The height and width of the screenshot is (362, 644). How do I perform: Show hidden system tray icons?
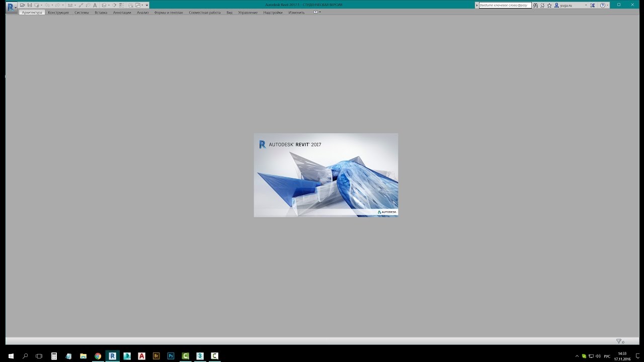pyautogui.click(x=577, y=356)
